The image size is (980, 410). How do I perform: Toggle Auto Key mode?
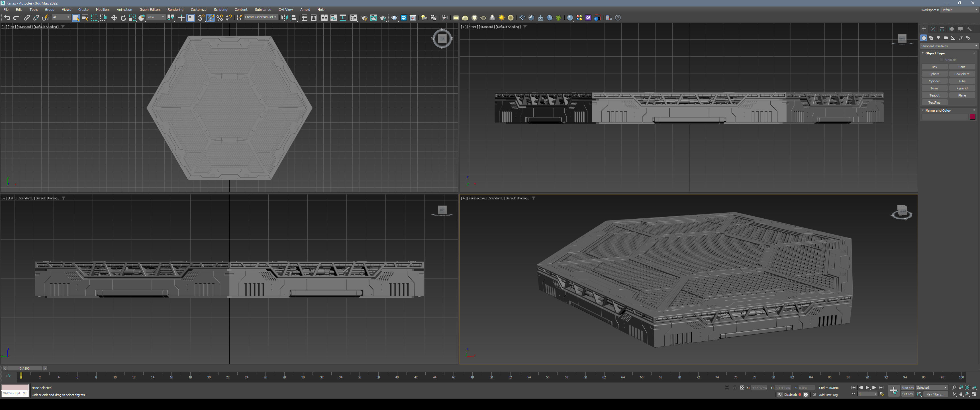(907, 388)
